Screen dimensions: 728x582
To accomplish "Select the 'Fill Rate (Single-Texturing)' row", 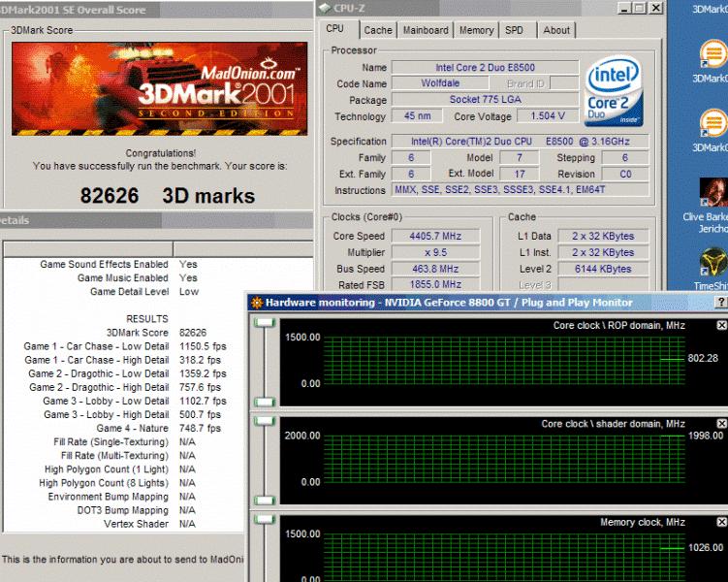I will tap(124, 441).
